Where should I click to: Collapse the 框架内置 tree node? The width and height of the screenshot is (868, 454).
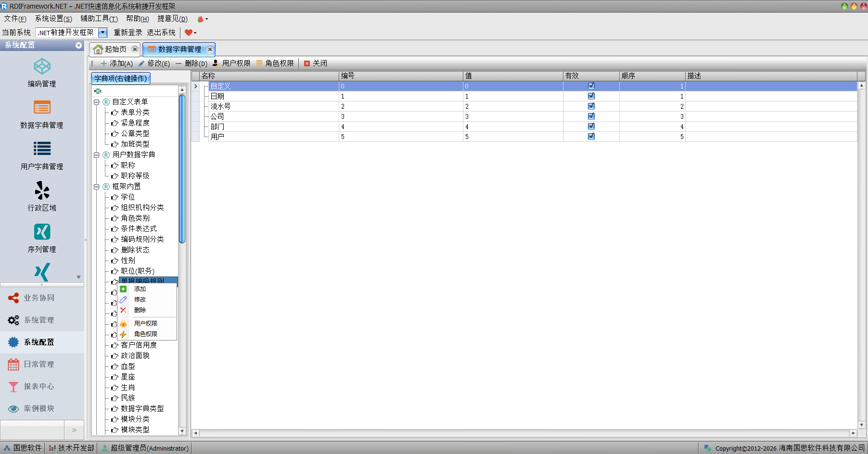point(97,187)
